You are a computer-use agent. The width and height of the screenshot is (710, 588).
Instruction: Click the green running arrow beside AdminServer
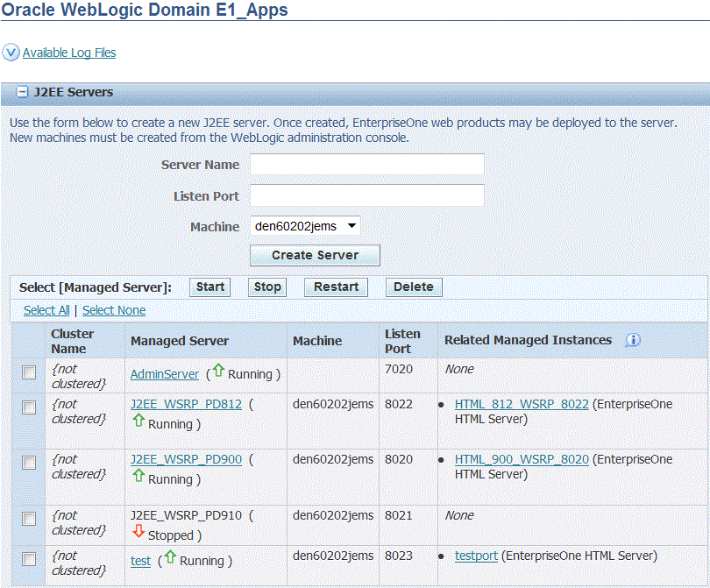(x=218, y=371)
